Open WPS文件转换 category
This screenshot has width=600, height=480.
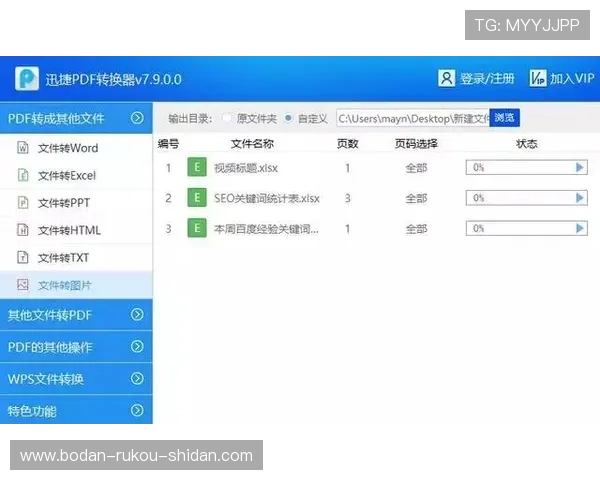point(76,379)
